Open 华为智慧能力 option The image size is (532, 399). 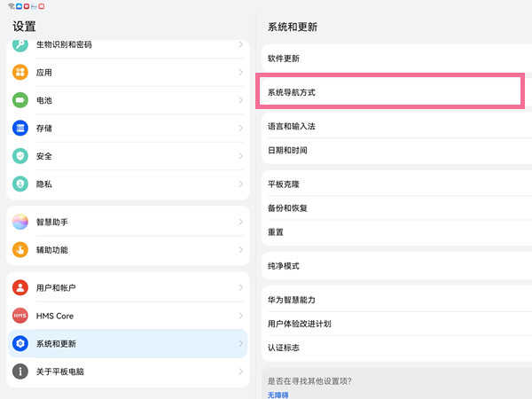coord(397,300)
